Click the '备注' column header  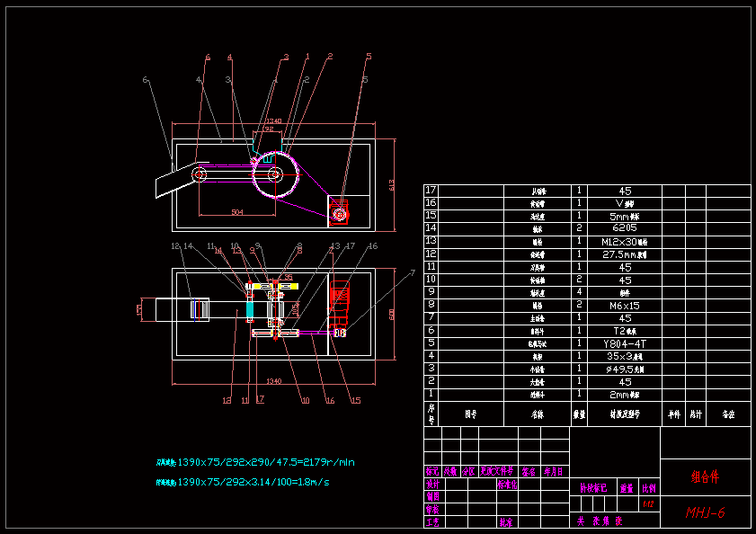(x=728, y=414)
